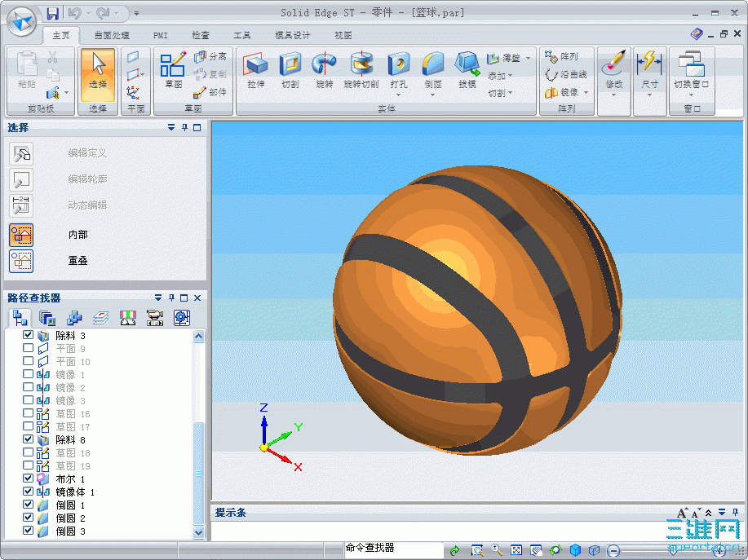
Task: Open the feature PathFinder tab icon
Action: coord(20,318)
